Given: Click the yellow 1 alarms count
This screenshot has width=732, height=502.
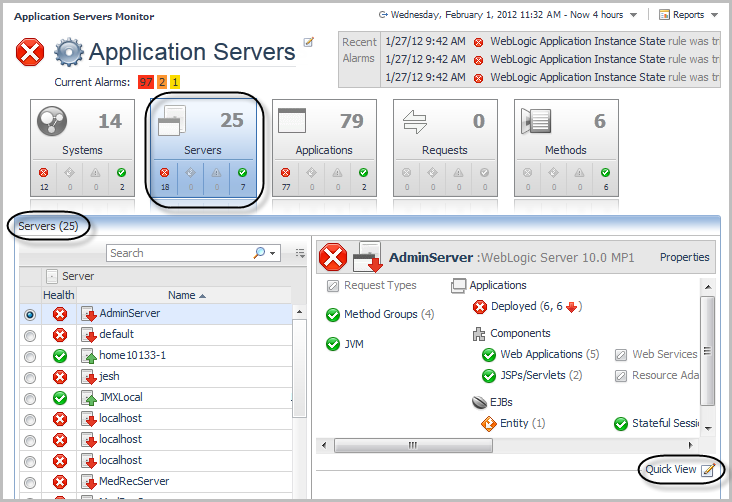Looking at the screenshot, I should click(x=175, y=83).
